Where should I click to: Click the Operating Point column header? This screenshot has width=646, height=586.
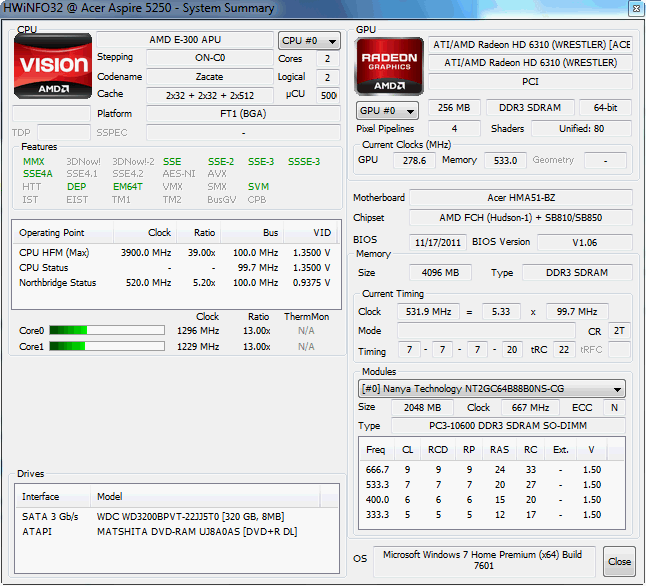[x=63, y=233]
